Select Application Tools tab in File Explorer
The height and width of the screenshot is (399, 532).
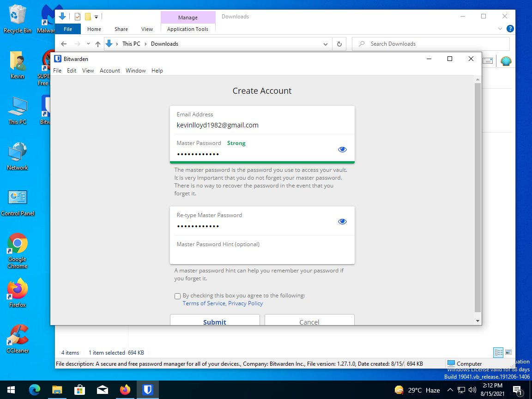click(x=187, y=29)
